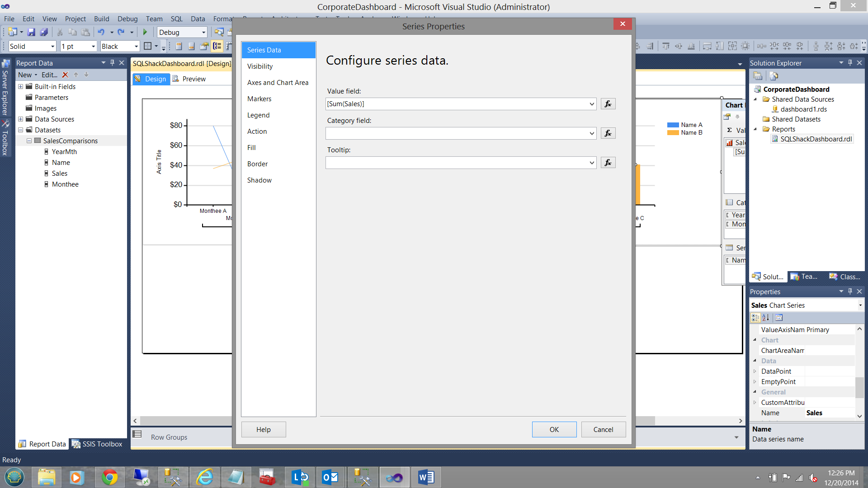Open expression editor for Value field
This screenshot has width=868, height=488.
(x=608, y=104)
